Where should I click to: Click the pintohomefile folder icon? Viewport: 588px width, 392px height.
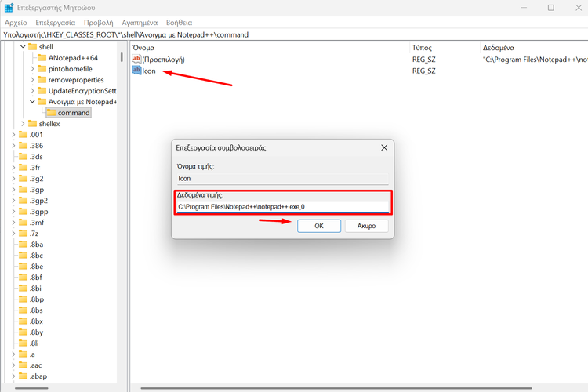click(x=42, y=69)
